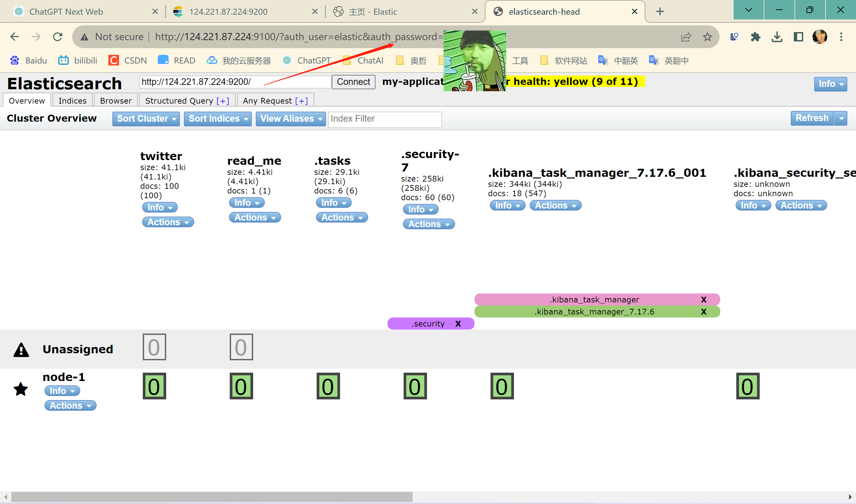
Task: Open the browser extensions menu
Action: click(x=755, y=37)
